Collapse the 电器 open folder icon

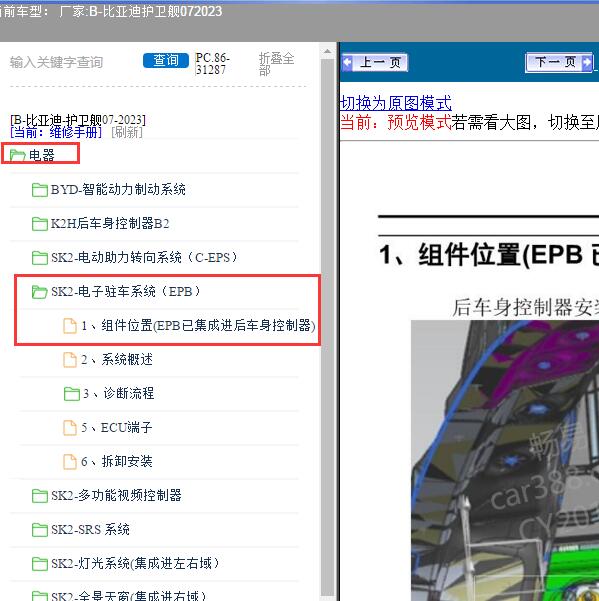pos(18,155)
